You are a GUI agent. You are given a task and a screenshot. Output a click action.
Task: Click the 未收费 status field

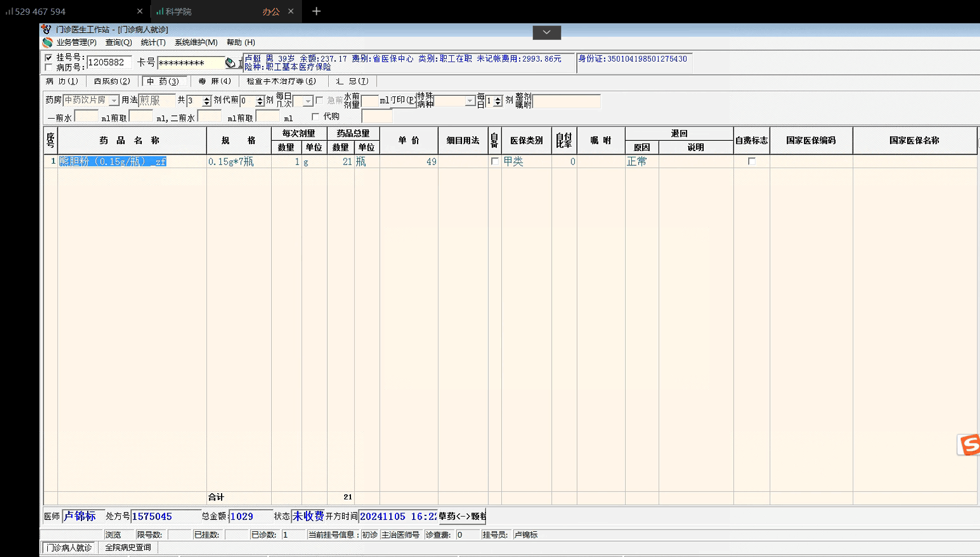pos(308,517)
